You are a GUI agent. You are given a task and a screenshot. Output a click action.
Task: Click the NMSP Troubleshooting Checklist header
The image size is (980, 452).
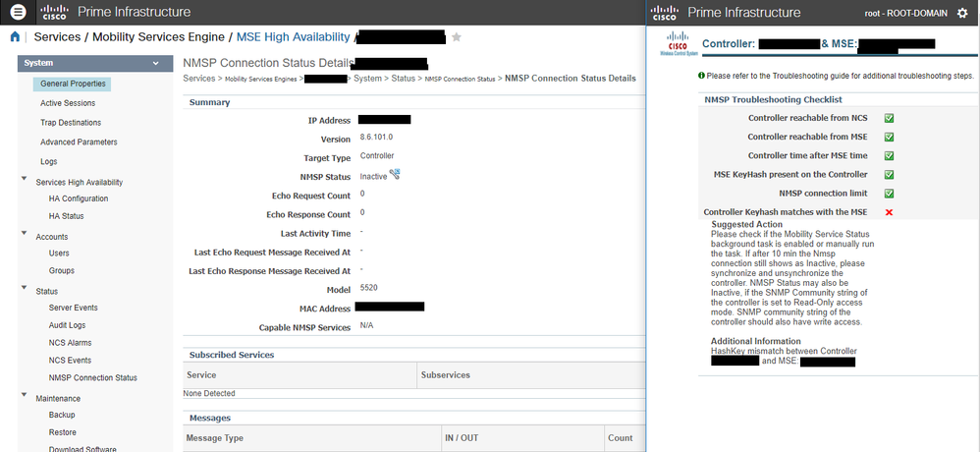pos(773,99)
